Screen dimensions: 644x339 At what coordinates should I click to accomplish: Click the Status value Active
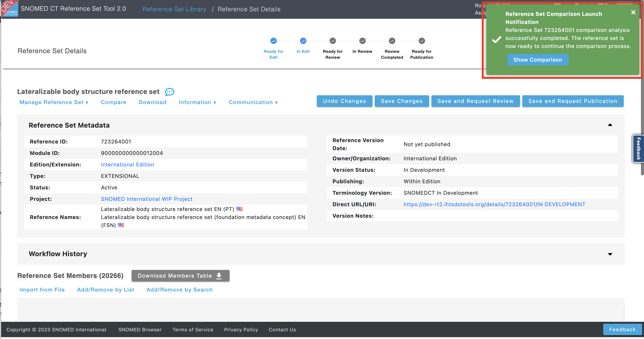(x=109, y=187)
